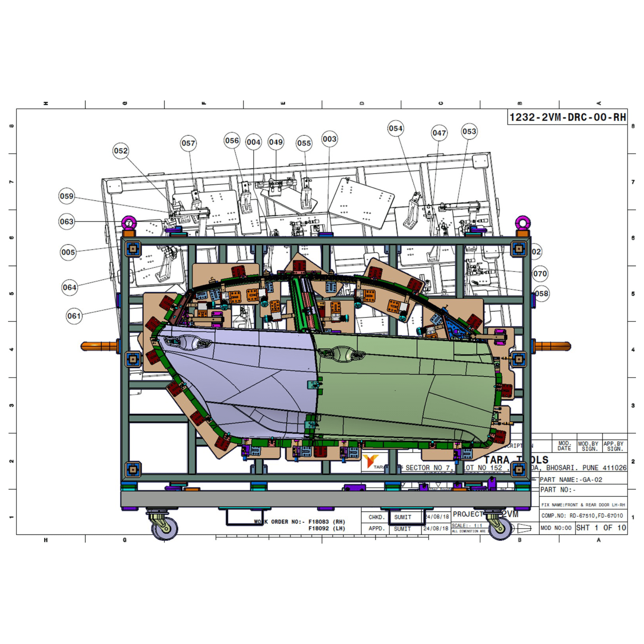Select the 054 balloon
This screenshot has width=644, height=644.
pos(396,128)
